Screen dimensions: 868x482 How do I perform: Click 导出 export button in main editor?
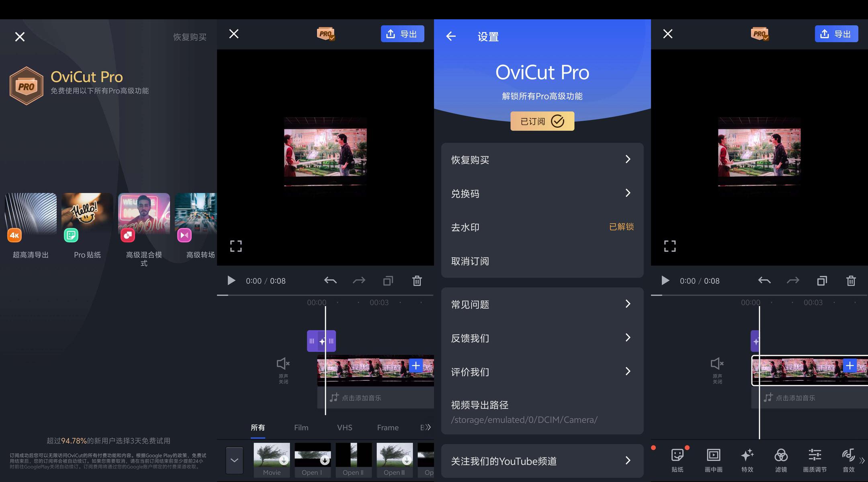[x=836, y=34]
